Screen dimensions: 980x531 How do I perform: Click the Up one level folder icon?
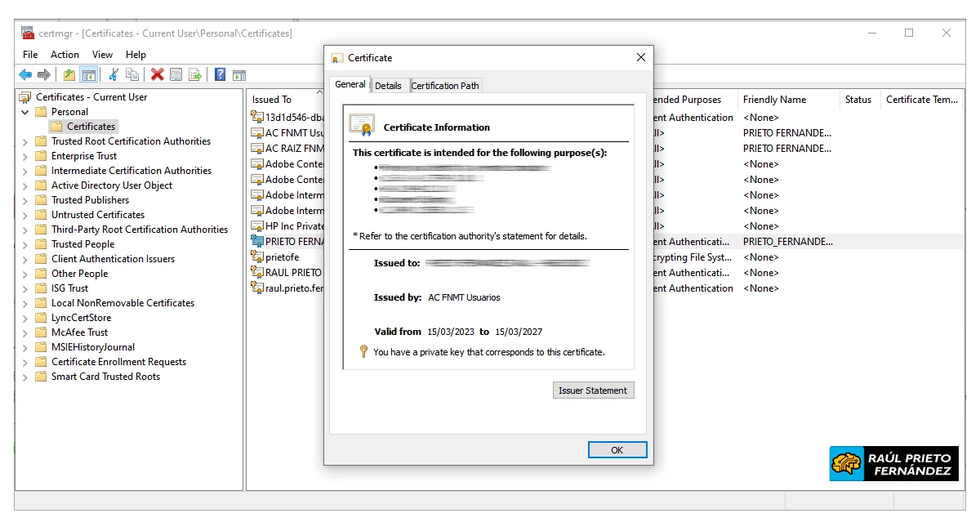[x=69, y=75]
